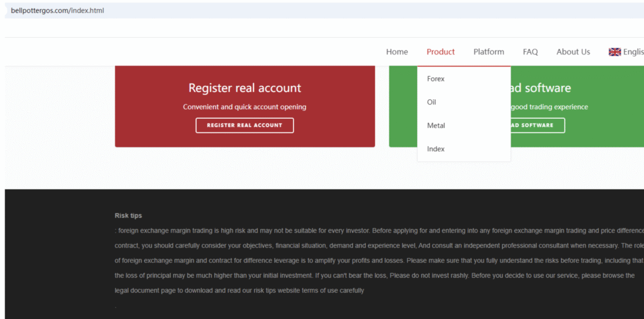Click the risk disclaimer paragraph in footer

(377, 260)
